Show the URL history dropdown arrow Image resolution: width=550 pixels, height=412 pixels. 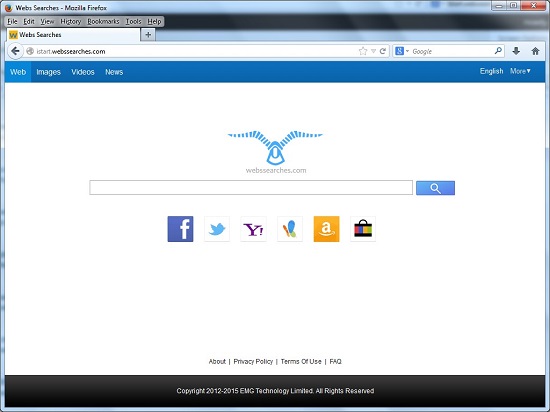coord(373,51)
